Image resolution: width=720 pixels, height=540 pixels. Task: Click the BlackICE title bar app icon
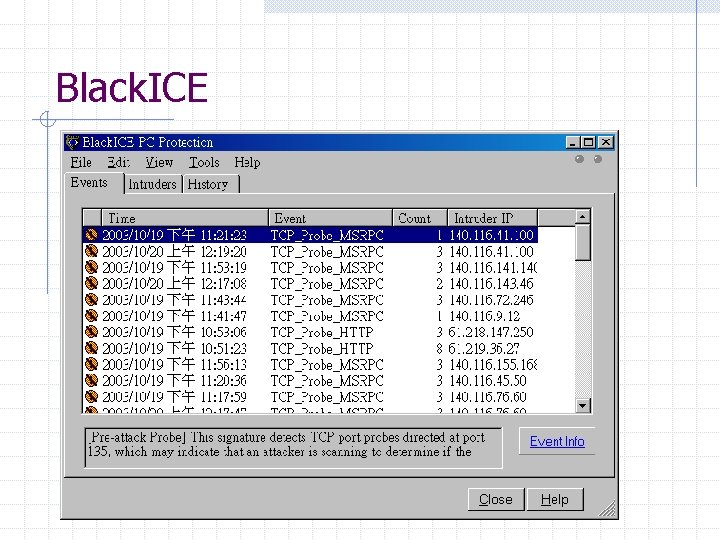point(72,142)
